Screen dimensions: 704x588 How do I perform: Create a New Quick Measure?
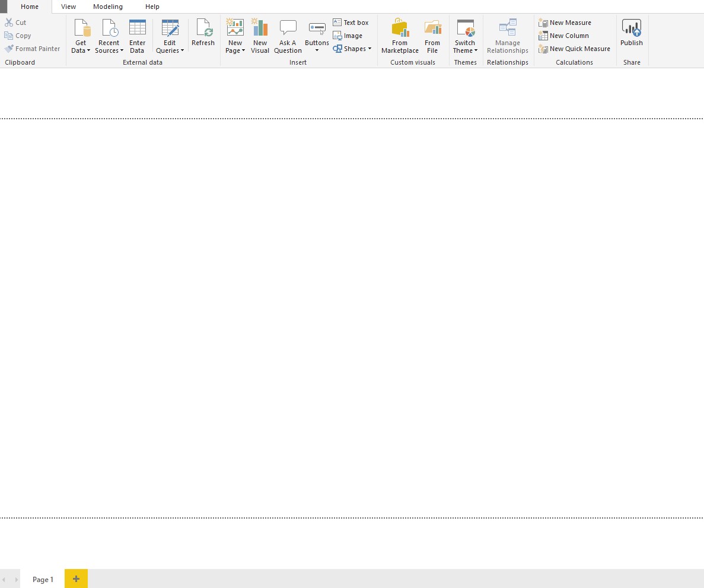point(574,49)
